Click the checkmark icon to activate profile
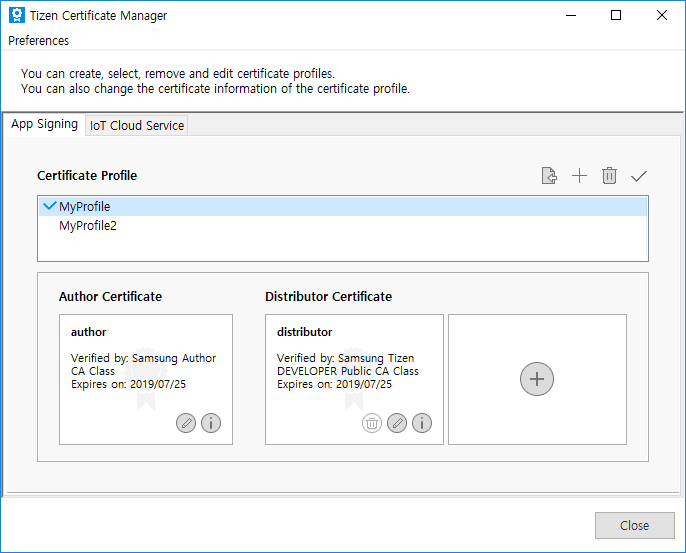Screen dimensions: 686x553 (639, 176)
